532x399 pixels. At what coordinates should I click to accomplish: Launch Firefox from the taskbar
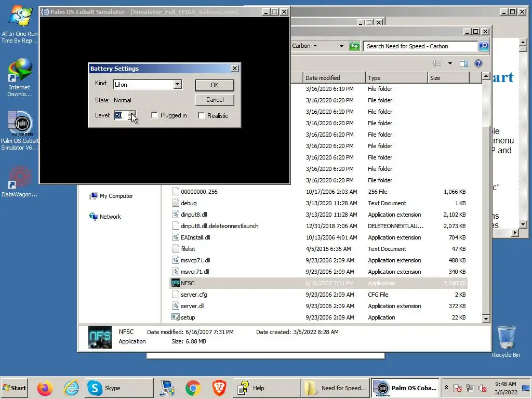pyautogui.click(x=45, y=388)
